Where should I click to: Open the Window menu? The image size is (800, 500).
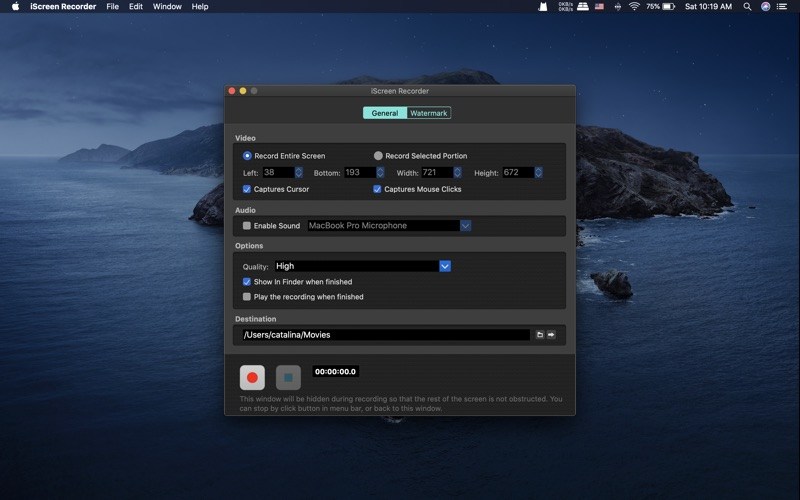point(167,6)
